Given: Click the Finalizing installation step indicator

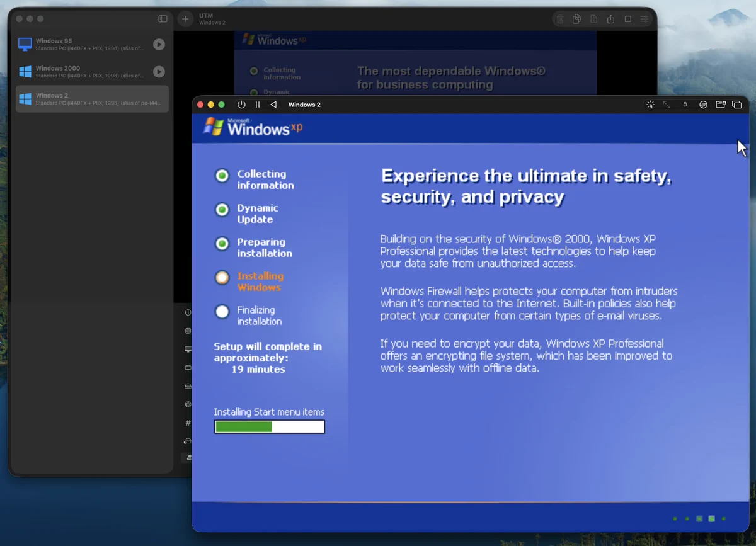Looking at the screenshot, I should [x=222, y=312].
